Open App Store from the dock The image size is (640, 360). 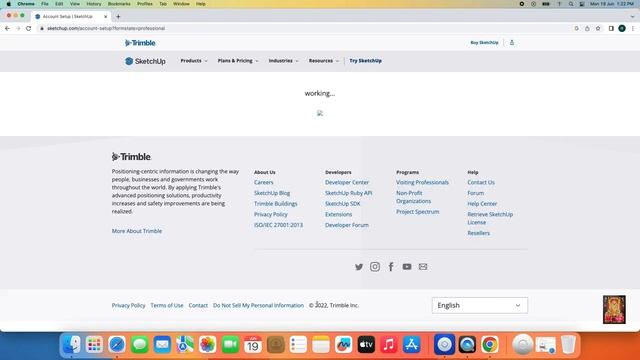(411, 344)
